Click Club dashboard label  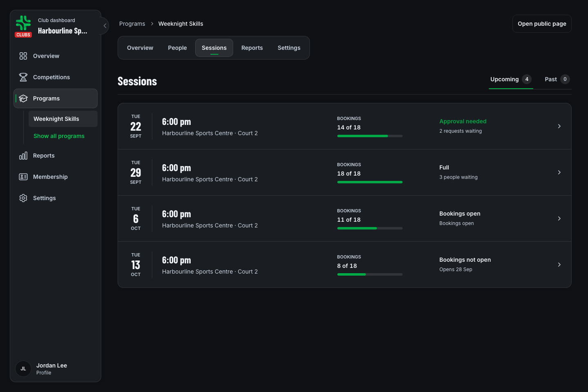pos(56,20)
